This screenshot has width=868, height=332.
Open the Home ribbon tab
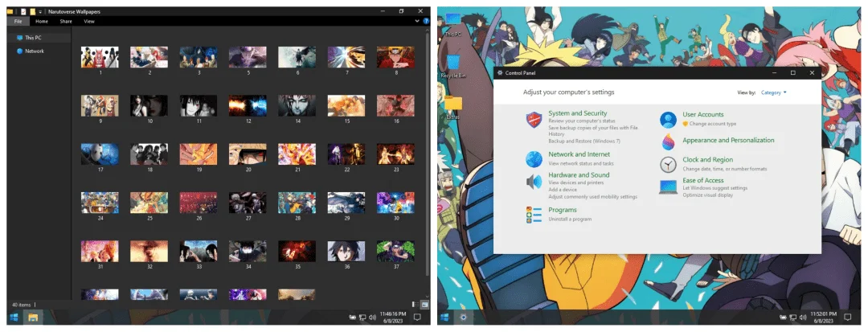(42, 21)
